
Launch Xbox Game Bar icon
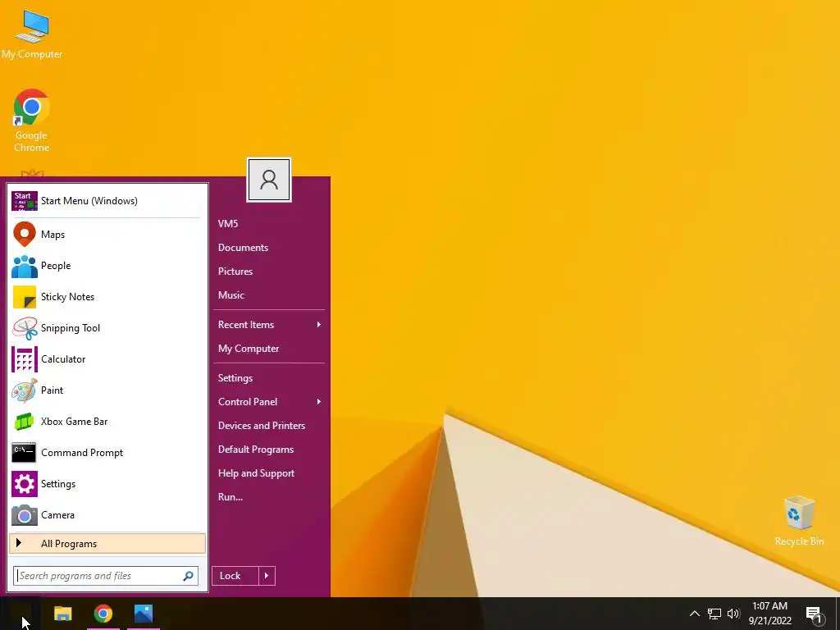(25, 422)
